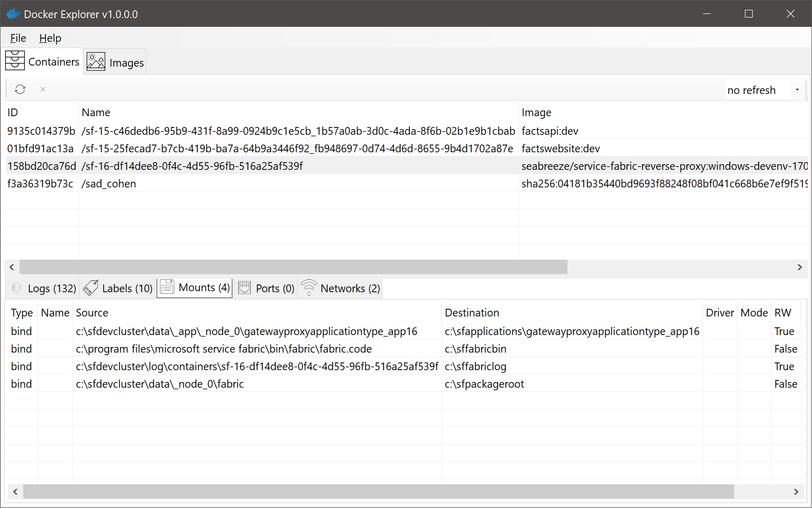Screen dimensions: 812x508
Task: Click destination c:\sfpackageroot
Action: (x=484, y=384)
